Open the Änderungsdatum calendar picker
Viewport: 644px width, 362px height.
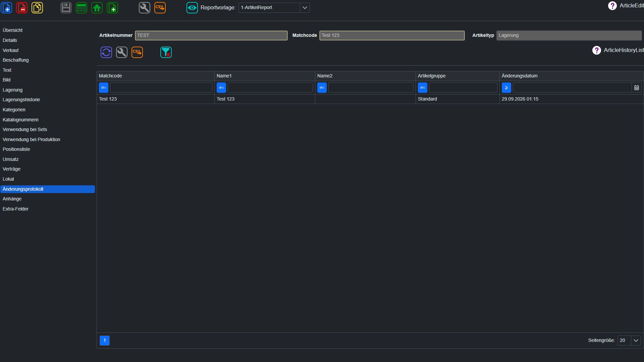pyautogui.click(x=637, y=87)
